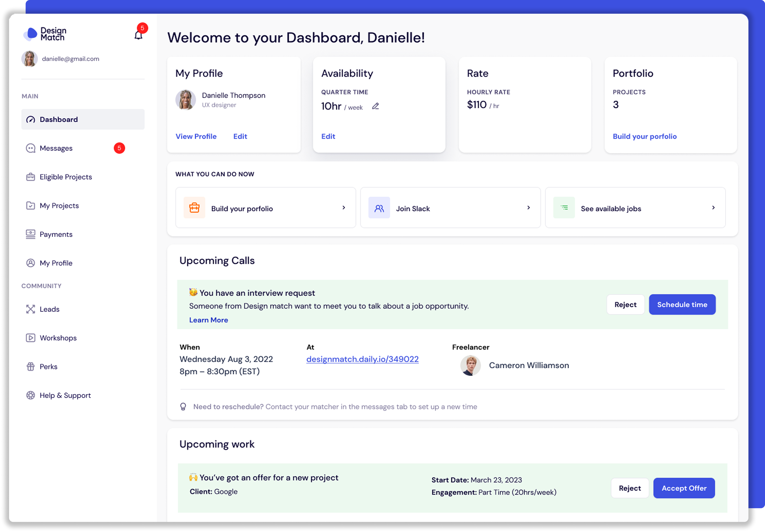This screenshot has height=532, width=765.
Task: Go to the Payments menu item
Action: pyautogui.click(x=56, y=234)
